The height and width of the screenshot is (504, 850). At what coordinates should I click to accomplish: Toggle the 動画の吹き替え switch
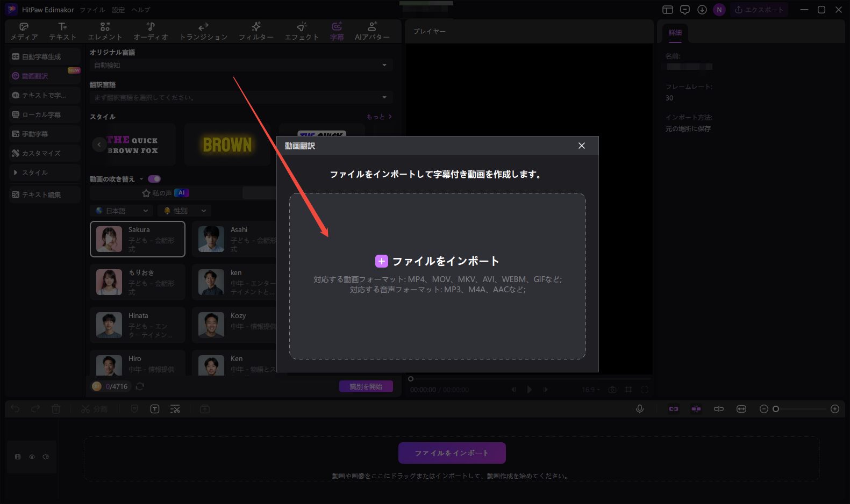154,179
